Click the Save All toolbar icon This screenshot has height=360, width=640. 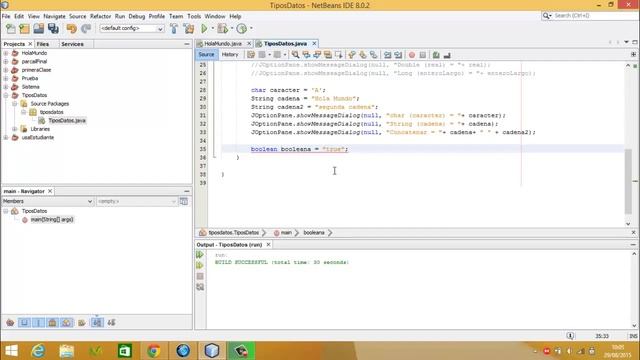tap(53, 29)
